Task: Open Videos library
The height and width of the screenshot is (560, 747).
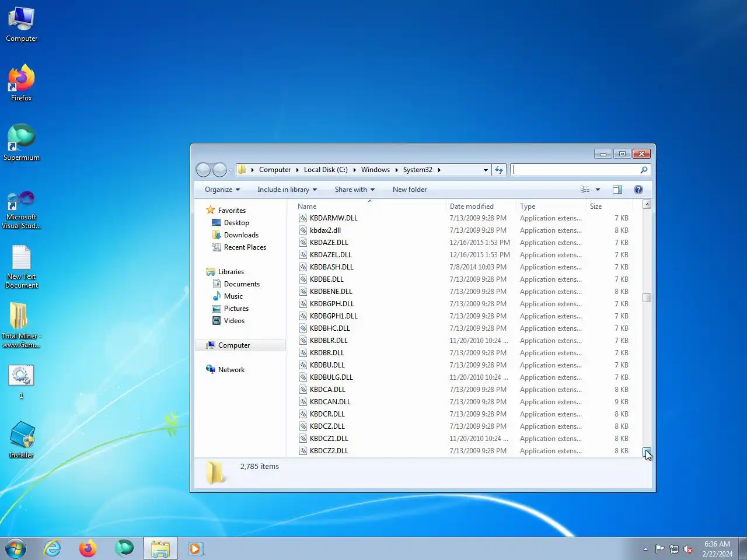Action: 234,321
